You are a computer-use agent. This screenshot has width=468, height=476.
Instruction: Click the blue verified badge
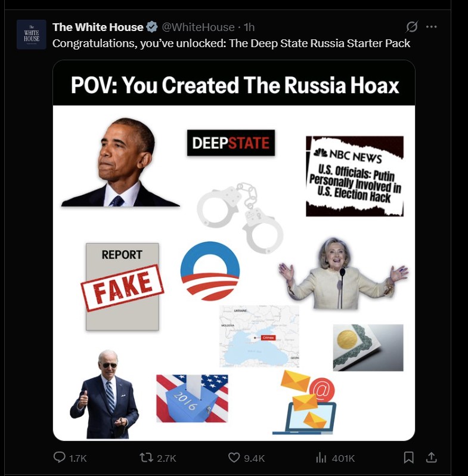tap(152, 27)
